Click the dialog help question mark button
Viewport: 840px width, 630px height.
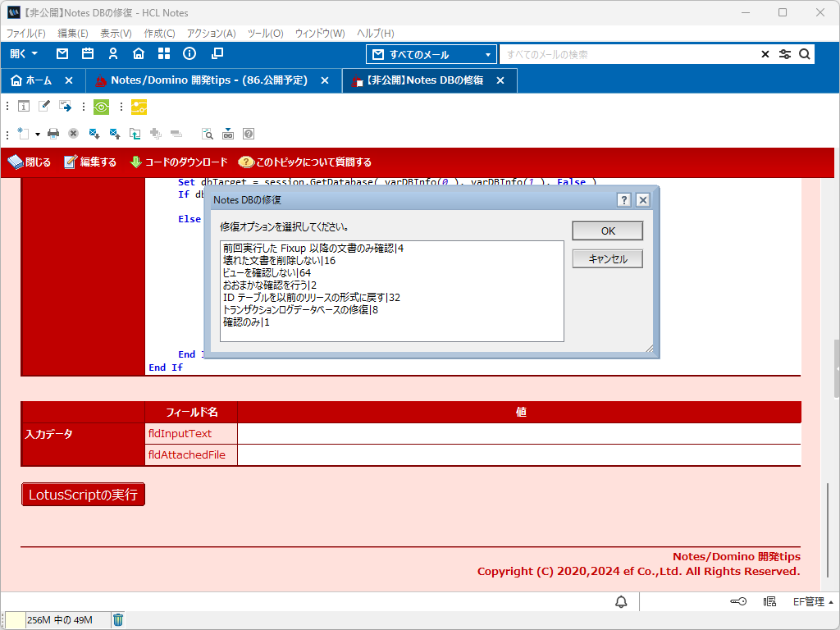click(x=623, y=200)
